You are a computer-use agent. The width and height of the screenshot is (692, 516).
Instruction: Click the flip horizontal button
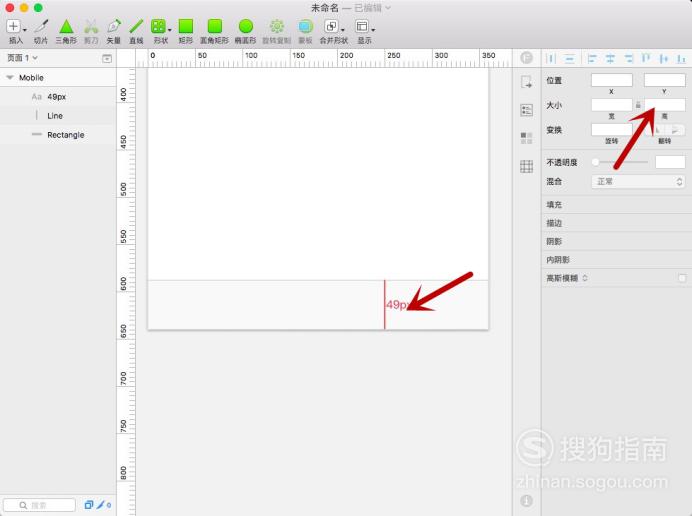[657, 130]
